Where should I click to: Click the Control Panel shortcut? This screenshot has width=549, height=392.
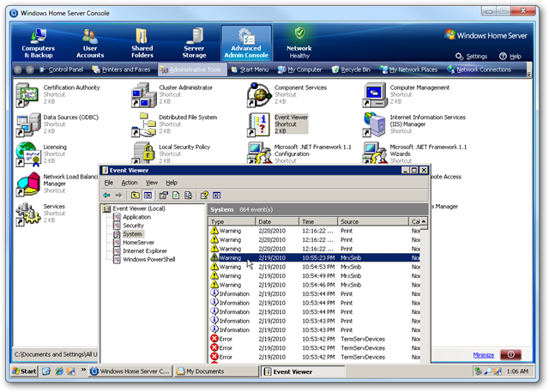point(61,69)
